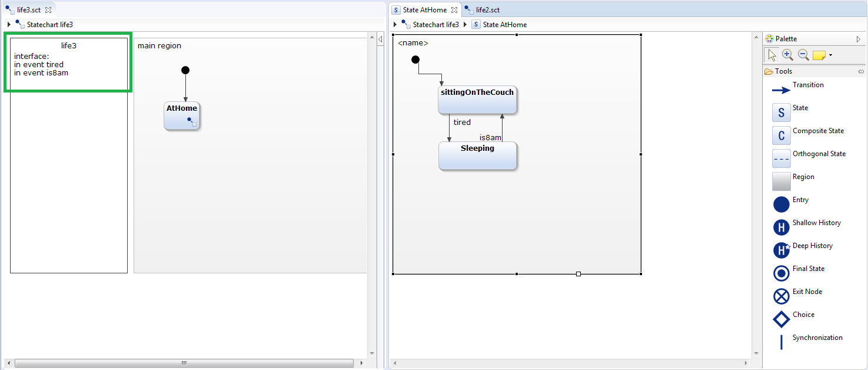Click the left editor horizontal scrollbar
Viewport: 868px width, 370px height.
pos(184,363)
